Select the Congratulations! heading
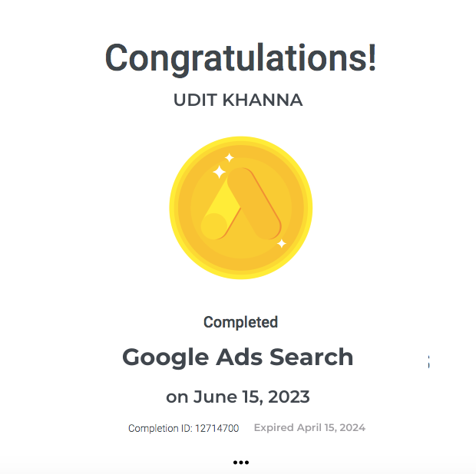The image size is (476, 474). point(241,58)
